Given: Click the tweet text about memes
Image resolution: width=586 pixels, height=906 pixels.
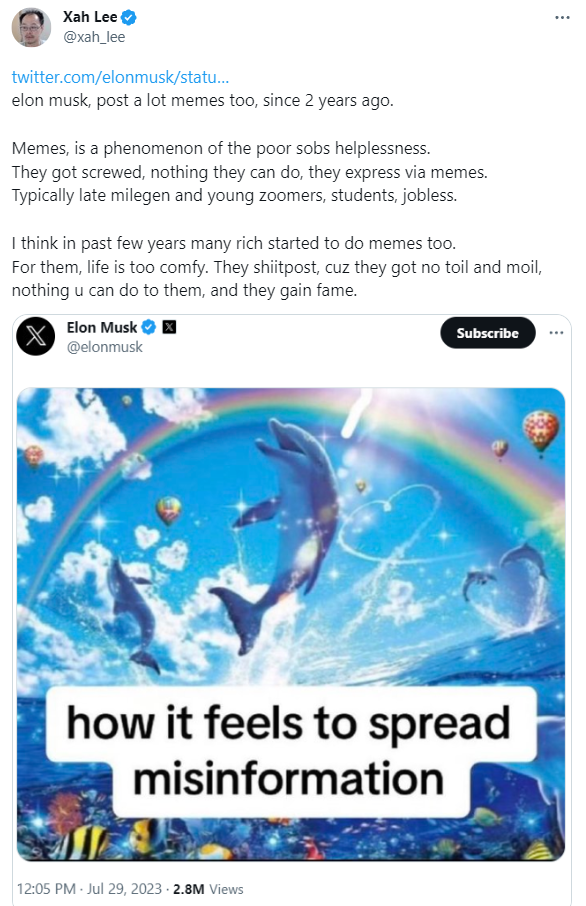Looking at the screenshot, I should tap(277, 195).
